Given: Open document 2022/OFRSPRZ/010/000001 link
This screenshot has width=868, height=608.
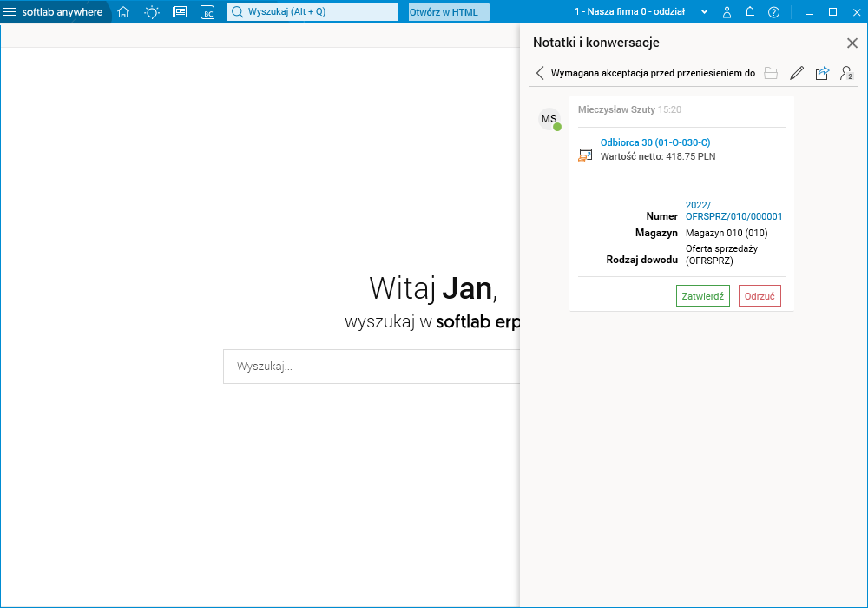Looking at the screenshot, I should click(733, 210).
